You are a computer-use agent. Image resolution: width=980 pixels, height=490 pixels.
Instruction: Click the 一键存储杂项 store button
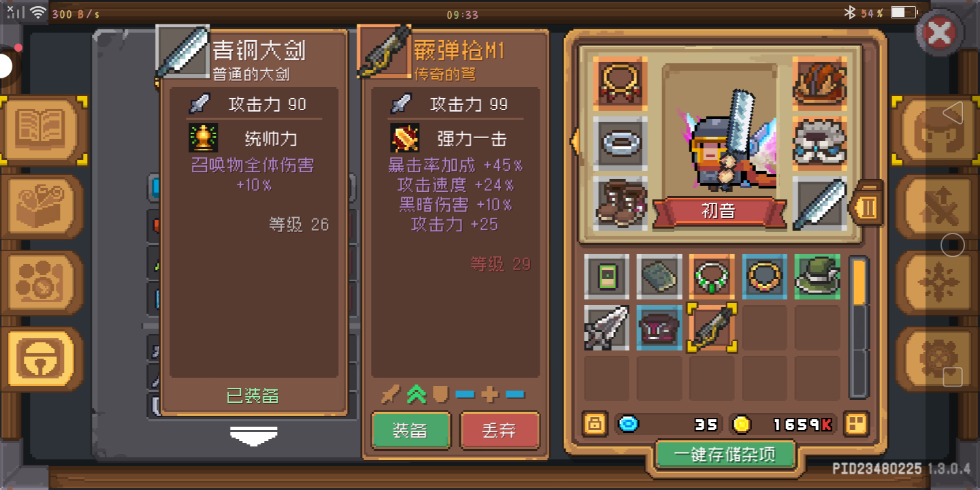[x=725, y=454]
